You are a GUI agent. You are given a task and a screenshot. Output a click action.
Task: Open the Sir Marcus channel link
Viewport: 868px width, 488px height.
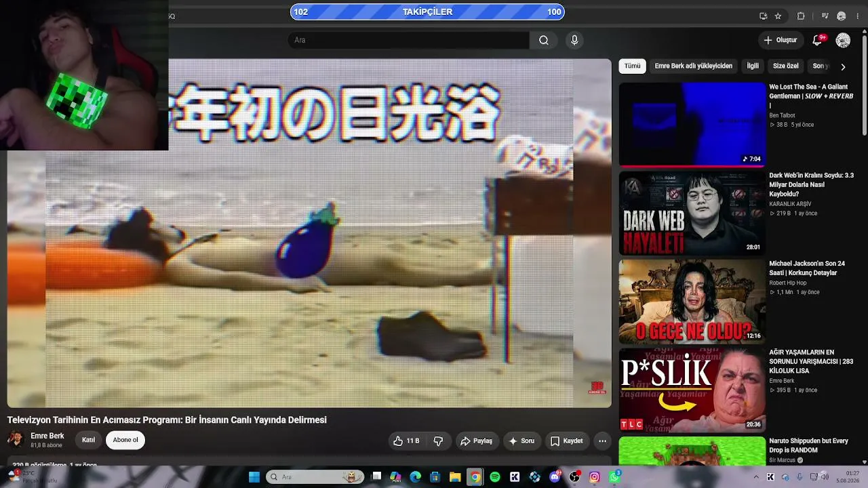(782, 460)
